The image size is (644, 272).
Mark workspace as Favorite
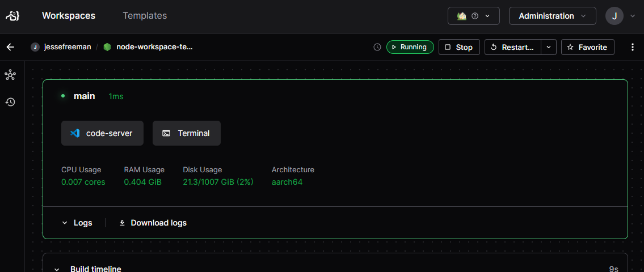(x=588, y=47)
